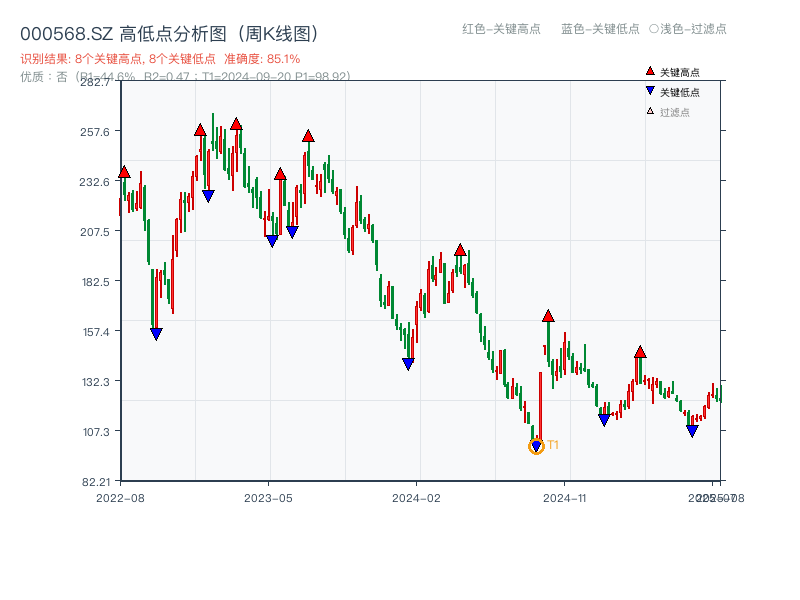Select the blue key-low marker near 113 after 2024-11
This screenshot has height=600, width=800.
(604, 420)
